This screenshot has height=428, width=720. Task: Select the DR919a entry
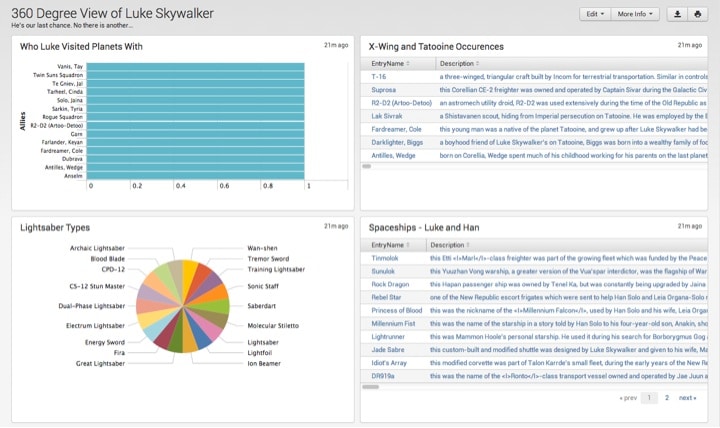383,376
